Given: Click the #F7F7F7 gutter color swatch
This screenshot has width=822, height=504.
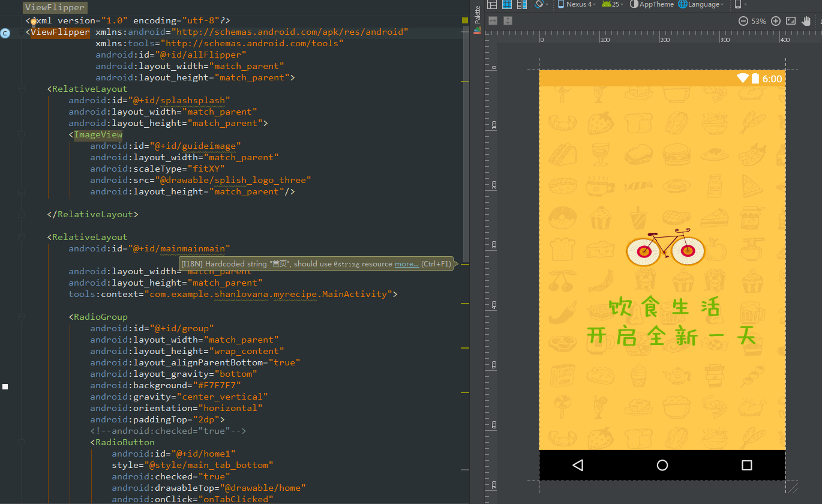Looking at the screenshot, I should click(x=5, y=386).
